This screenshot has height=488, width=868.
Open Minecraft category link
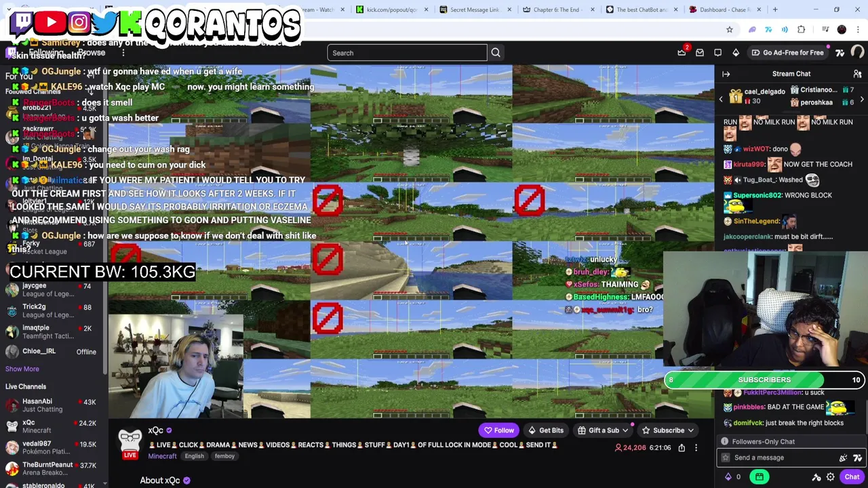(x=162, y=456)
